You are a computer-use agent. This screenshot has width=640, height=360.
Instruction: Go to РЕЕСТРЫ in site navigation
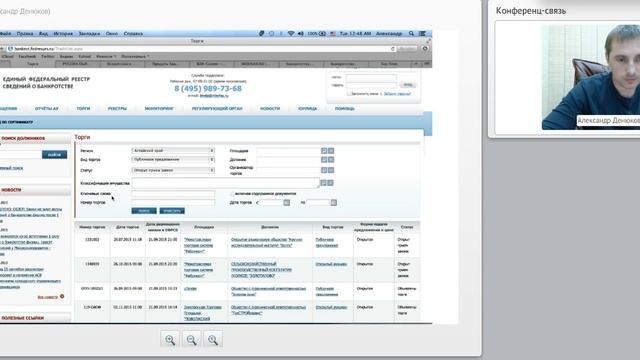[x=117, y=109]
